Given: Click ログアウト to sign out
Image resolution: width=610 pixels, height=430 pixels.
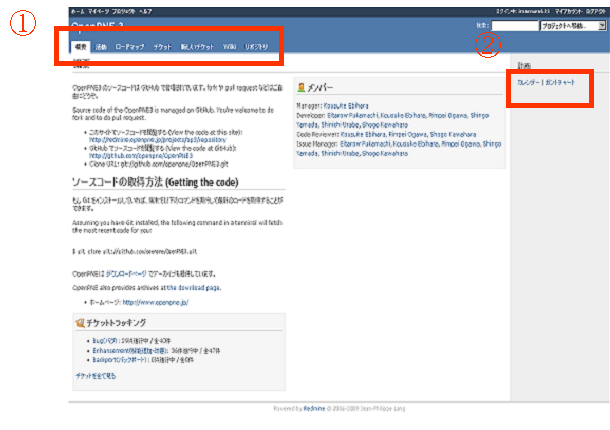Looking at the screenshot, I should [596, 11].
